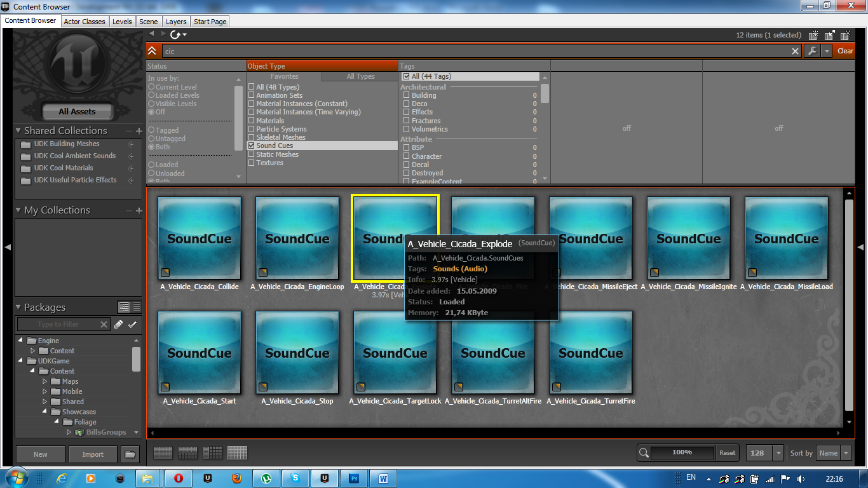
Task: Switch to the Levels tab
Action: coord(122,22)
